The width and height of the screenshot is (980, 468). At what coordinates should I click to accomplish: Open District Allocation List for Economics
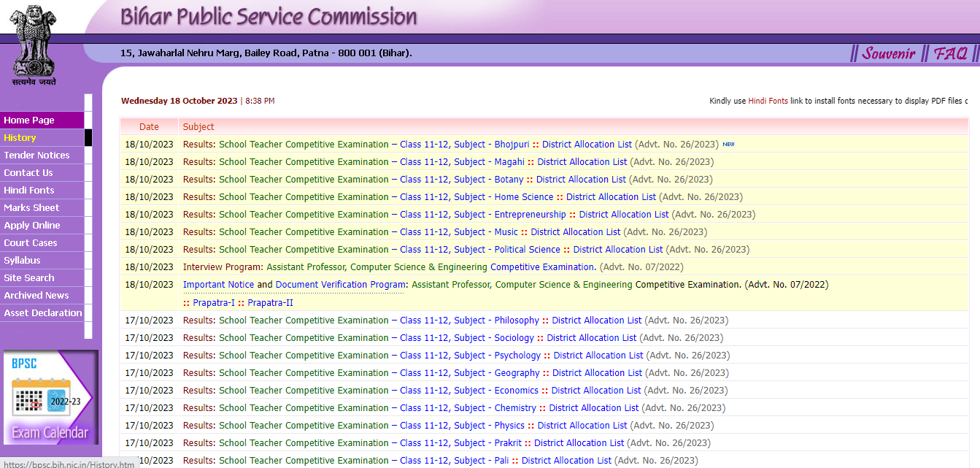coord(596,391)
